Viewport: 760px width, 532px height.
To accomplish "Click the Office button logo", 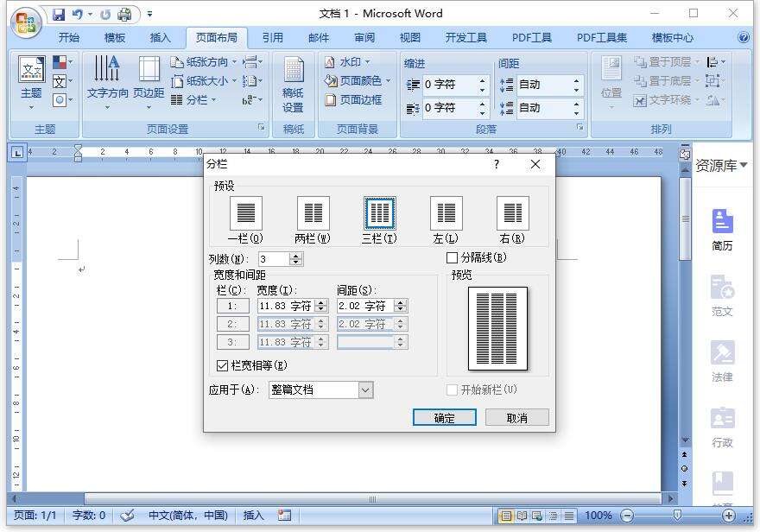I will pos(26,22).
